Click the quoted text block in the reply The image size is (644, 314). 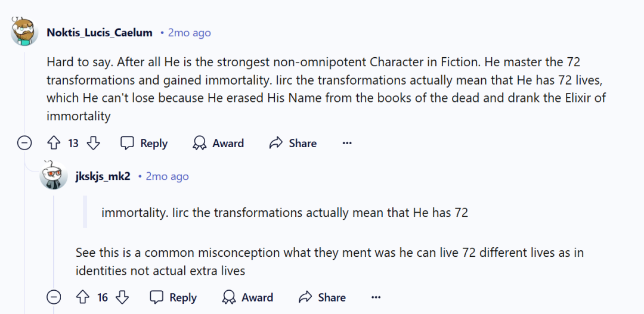pos(284,213)
